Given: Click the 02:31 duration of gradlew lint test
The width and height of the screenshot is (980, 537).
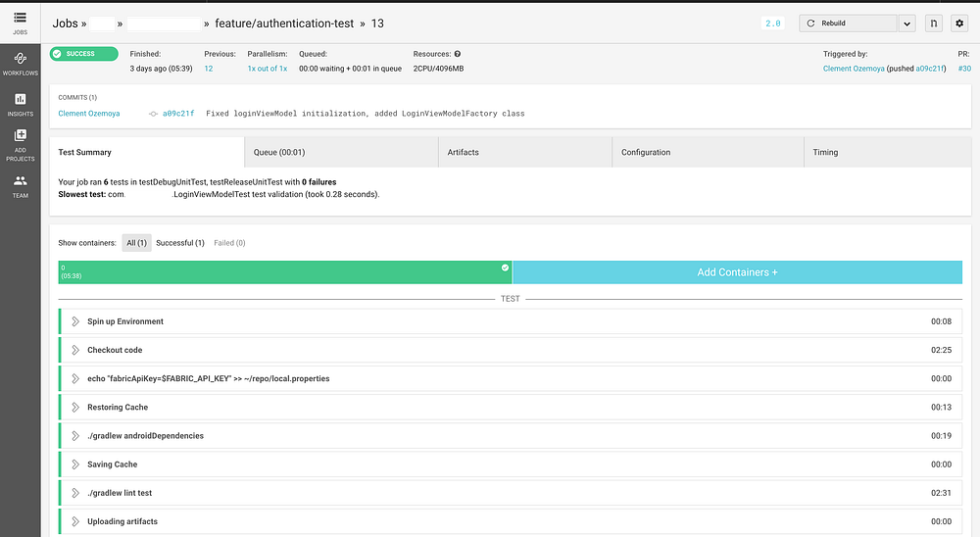Looking at the screenshot, I should click(941, 493).
